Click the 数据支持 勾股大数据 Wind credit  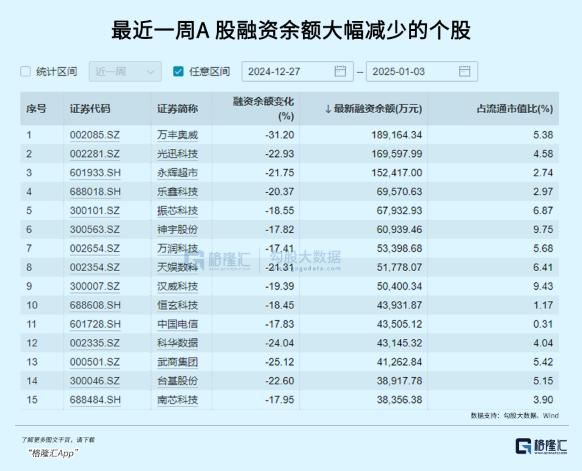pyautogui.click(x=514, y=416)
